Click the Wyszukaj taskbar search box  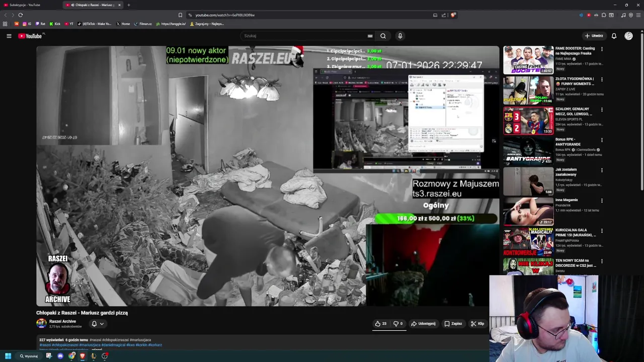coord(29,356)
